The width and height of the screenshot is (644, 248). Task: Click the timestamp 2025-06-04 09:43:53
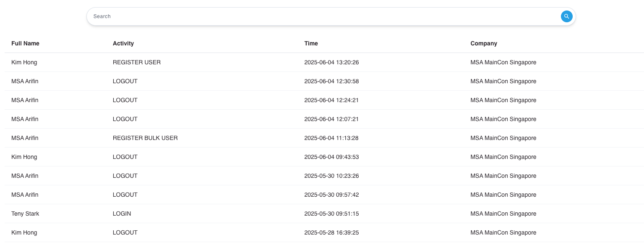[x=331, y=157]
